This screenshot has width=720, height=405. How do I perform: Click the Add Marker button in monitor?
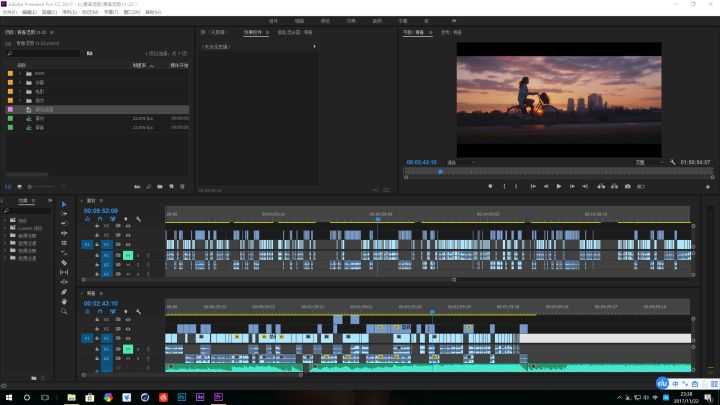[x=490, y=186]
